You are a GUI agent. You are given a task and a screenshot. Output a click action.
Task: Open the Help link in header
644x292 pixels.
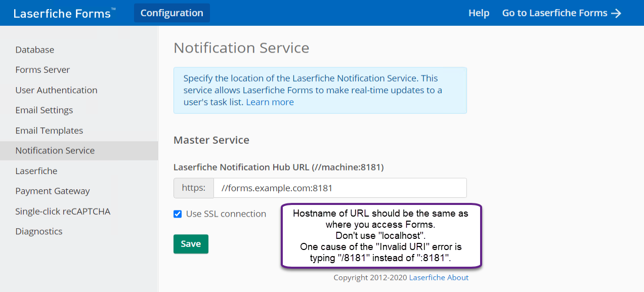[479, 13]
